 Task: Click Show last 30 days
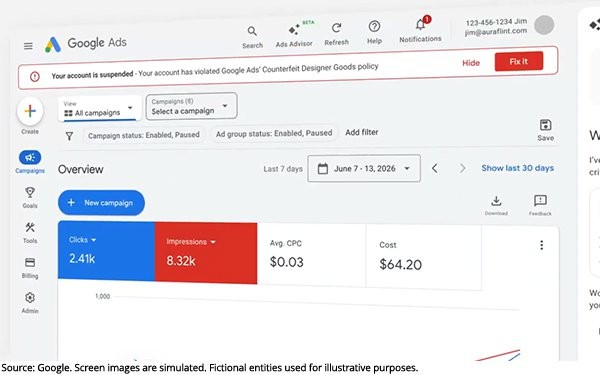point(517,168)
